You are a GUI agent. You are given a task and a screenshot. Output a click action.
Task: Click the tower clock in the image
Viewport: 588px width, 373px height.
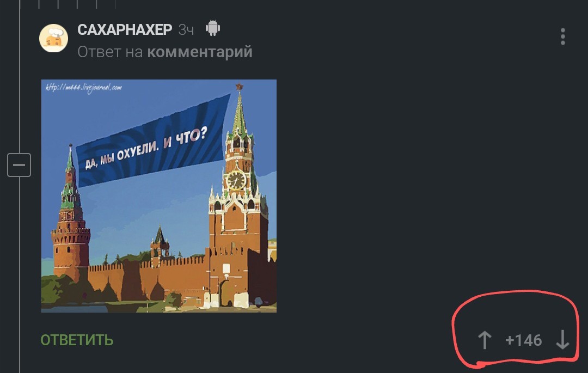[237, 180]
